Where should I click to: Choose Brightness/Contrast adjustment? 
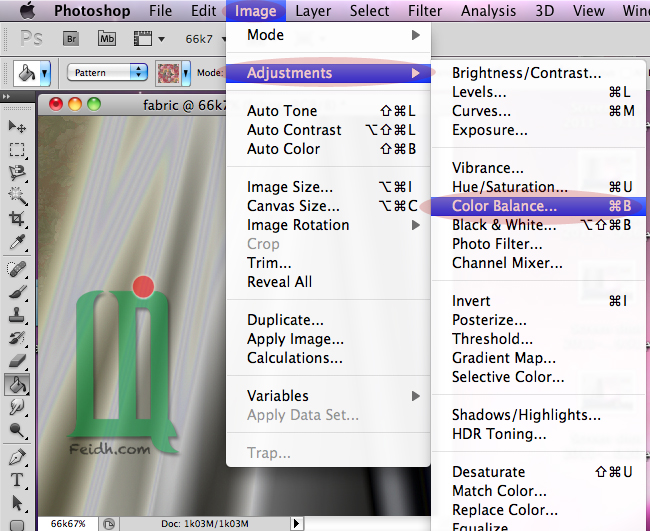[x=538, y=73]
